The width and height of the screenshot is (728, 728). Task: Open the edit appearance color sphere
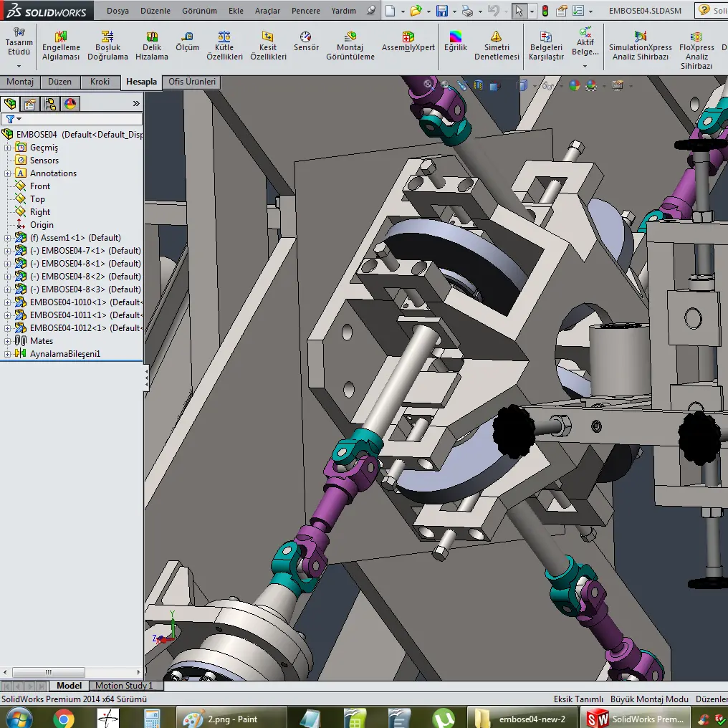coord(575,85)
